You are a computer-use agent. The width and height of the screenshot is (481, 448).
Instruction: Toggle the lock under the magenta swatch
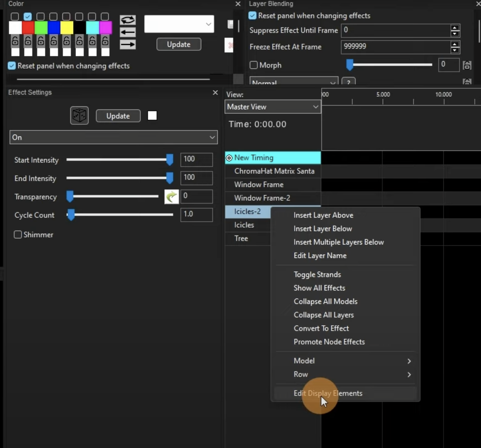pos(105,41)
